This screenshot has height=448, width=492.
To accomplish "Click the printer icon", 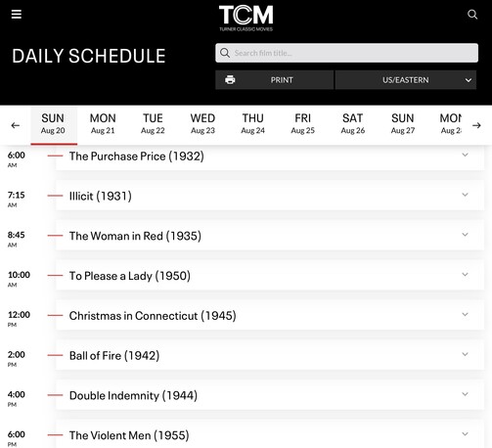I will point(230,80).
